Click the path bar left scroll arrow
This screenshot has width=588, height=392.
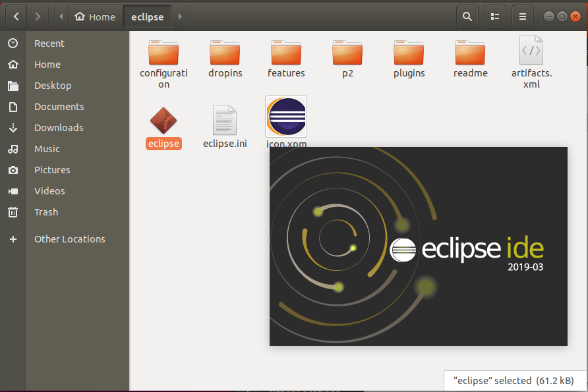click(61, 16)
